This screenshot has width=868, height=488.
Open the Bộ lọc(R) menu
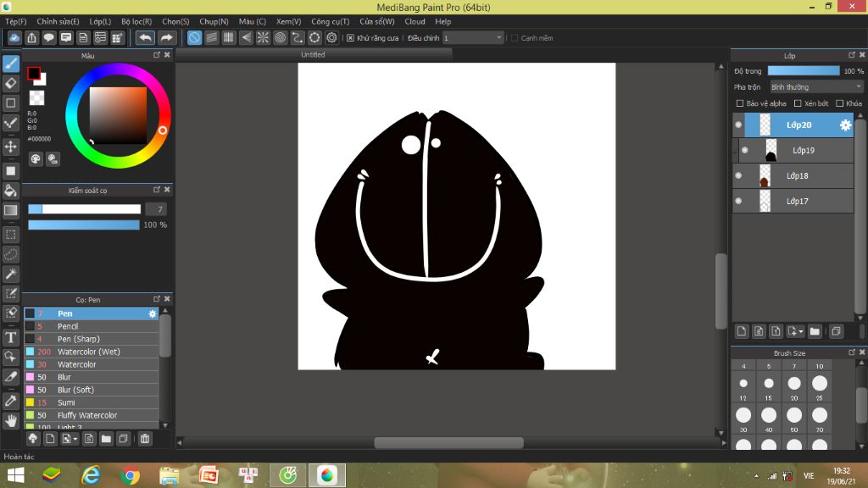(x=136, y=21)
